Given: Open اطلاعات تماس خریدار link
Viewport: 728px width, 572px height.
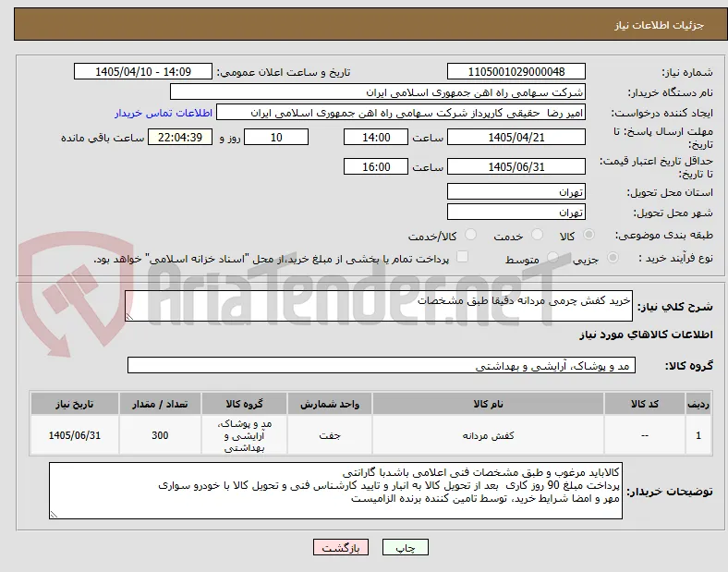Looking at the screenshot, I should point(164,114).
